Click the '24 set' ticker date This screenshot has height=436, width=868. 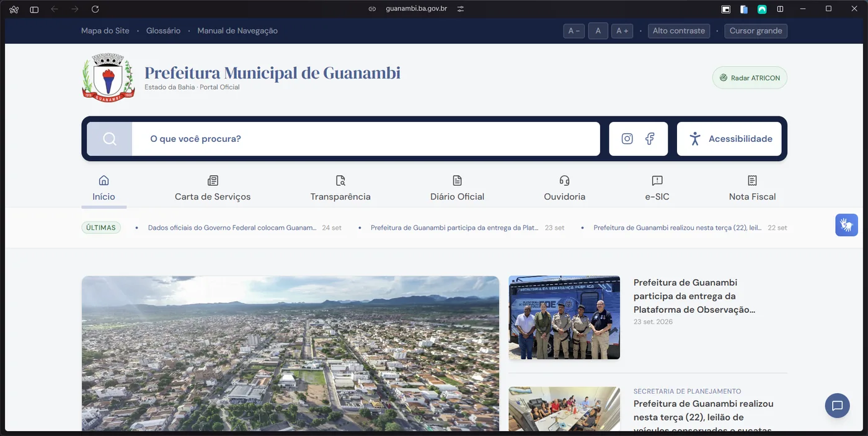(332, 228)
